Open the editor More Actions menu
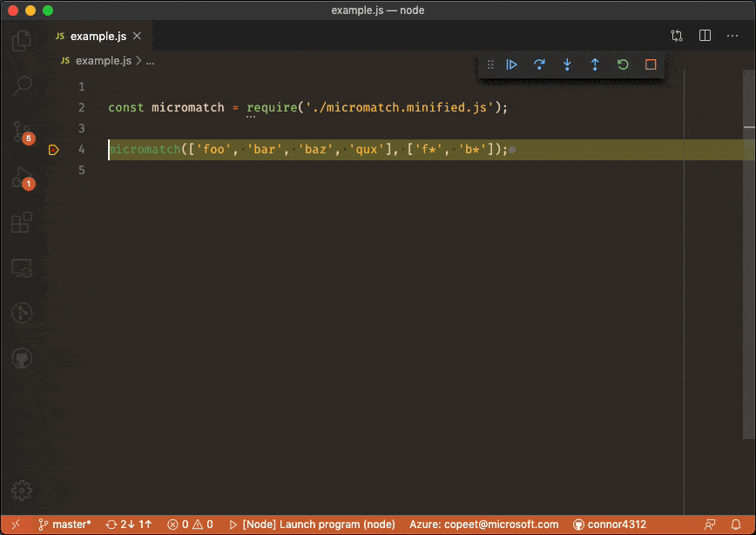 point(732,36)
